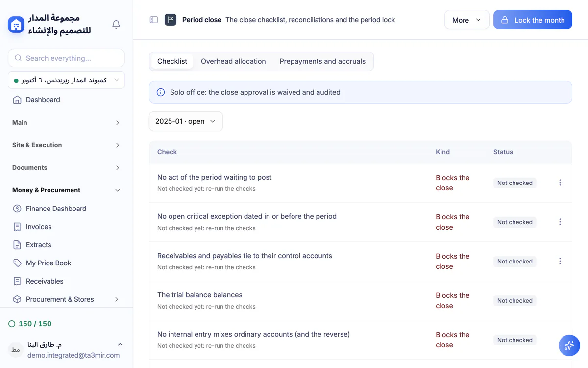The width and height of the screenshot is (588, 368).
Task: Expand the user account menu chevron
Action: (x=120, y=344)
